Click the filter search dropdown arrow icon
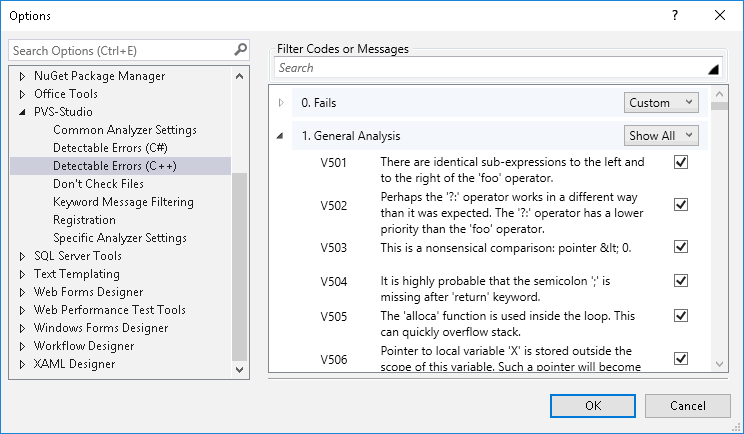The image size is (744, 434). 713,69
